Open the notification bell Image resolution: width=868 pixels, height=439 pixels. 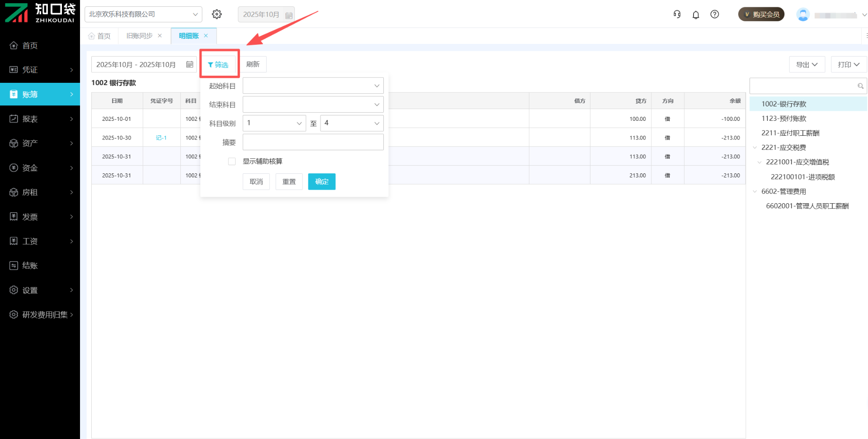[x=696, y=15]
